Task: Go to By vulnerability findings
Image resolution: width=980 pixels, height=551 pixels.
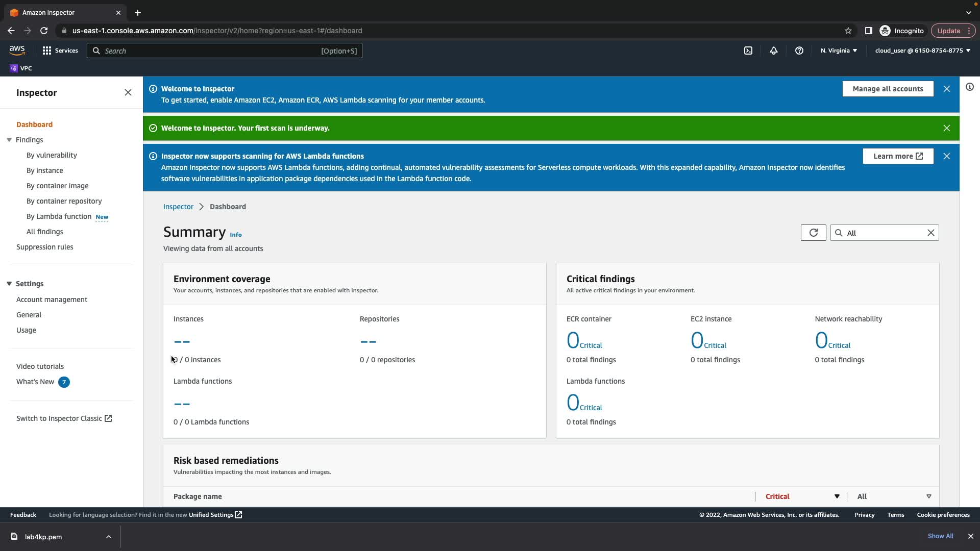Action: pos(52,155)
